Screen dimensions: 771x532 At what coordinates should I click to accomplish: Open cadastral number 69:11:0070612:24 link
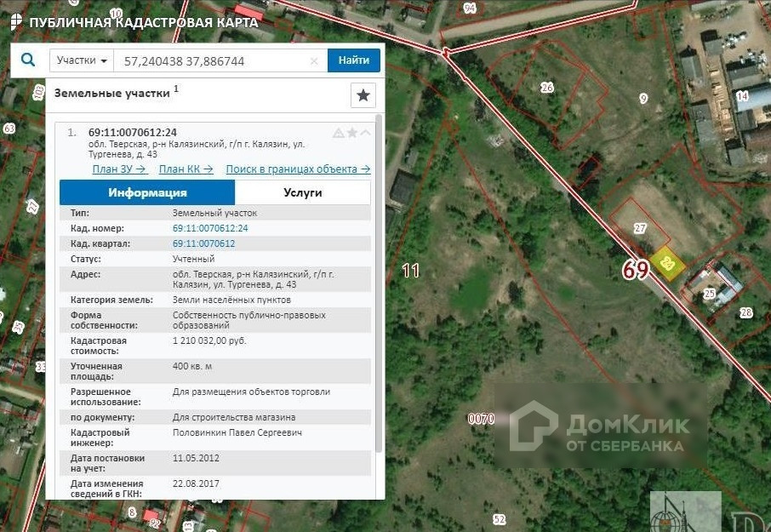[x=210, y=228]
